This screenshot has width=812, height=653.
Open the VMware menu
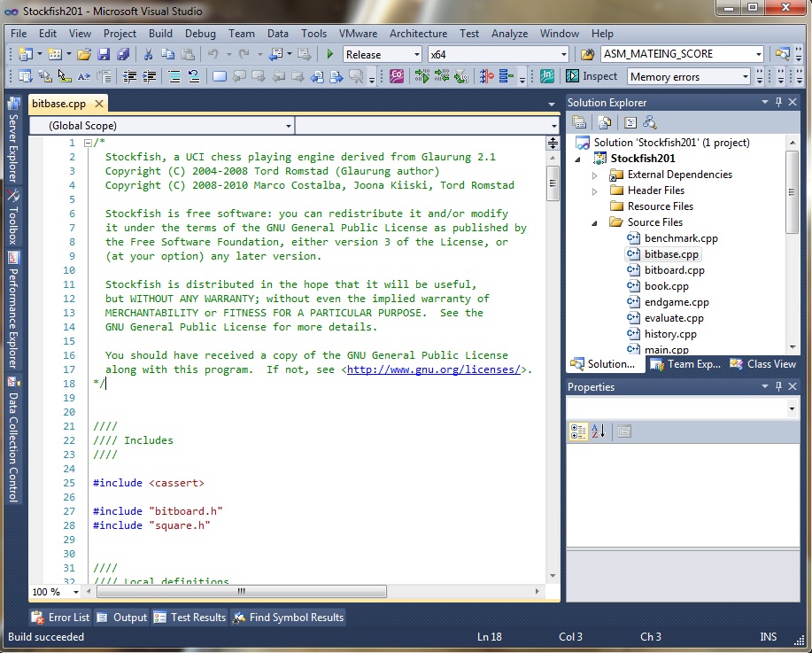point(358,33)
